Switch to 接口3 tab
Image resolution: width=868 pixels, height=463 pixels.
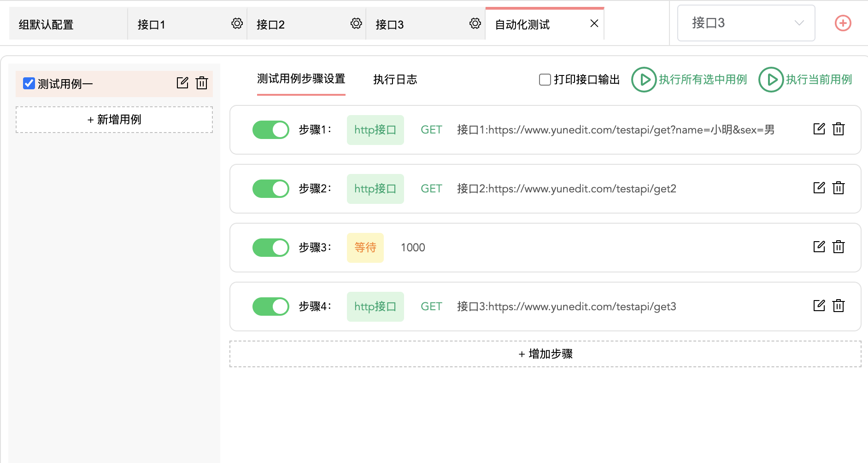click(x=425, y=24)
